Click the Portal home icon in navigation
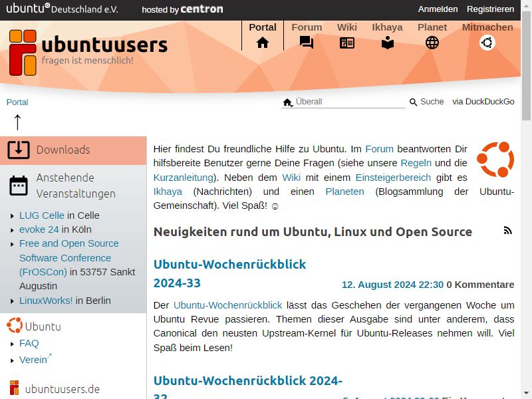 coord(262,43)
